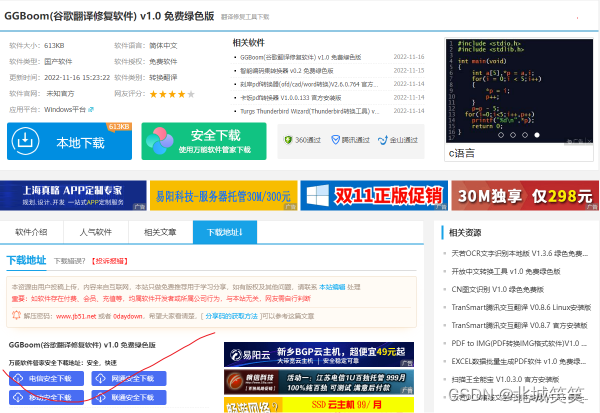Select the first carousel dot on code image

point(501,135)
